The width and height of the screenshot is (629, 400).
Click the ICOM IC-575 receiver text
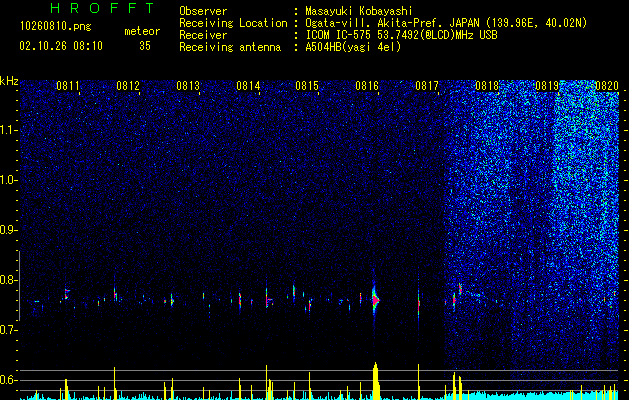pos(401,35)
